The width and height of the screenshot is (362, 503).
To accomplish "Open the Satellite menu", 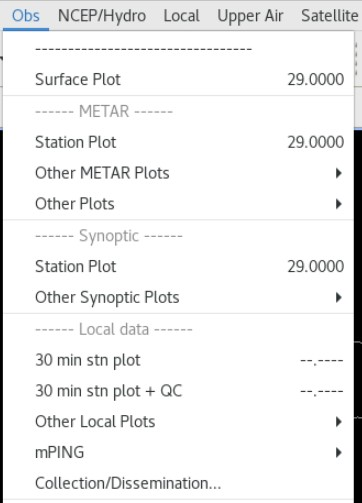I will [x=329, y=16].
